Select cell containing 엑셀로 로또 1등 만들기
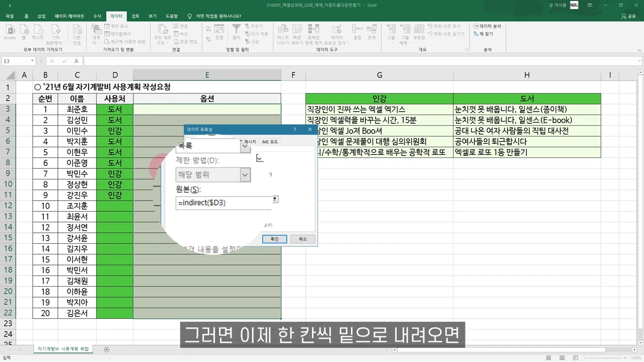The width and height of the screenshot is (644, 362). pyautogui.click(x=527, y=152)
